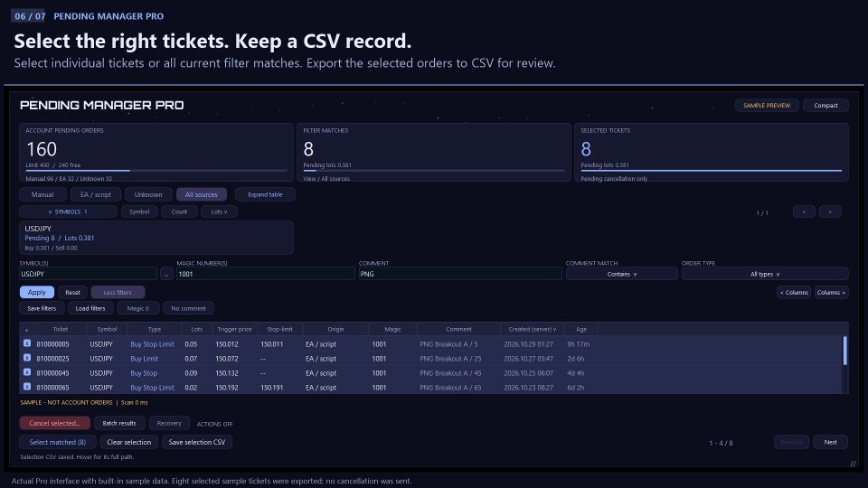
Task: Sort table by Magic column header
Action: [392, 329]
